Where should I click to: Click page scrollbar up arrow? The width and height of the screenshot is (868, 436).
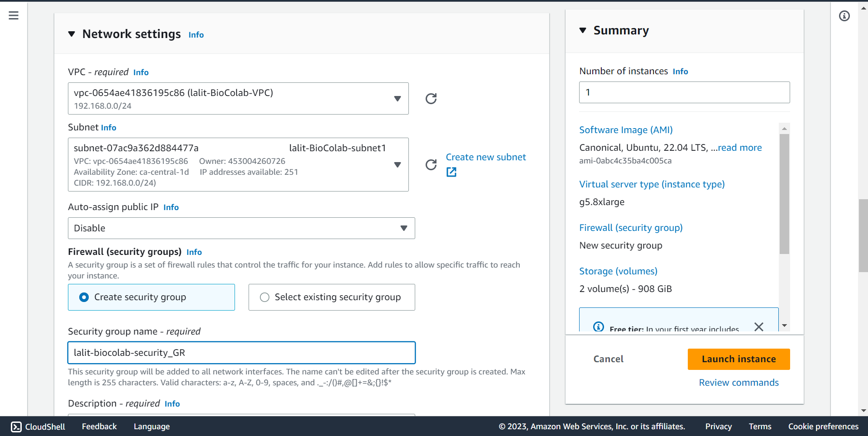pyautogui.click(x=863, y=8)
